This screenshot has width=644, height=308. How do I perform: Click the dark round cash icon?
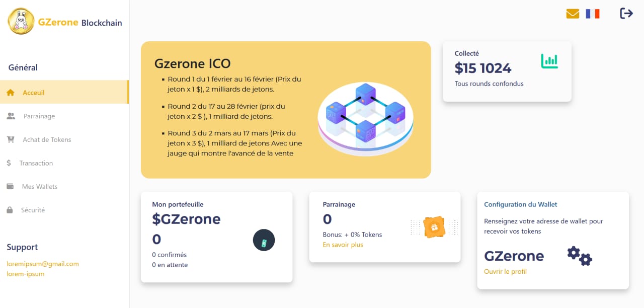264,240
